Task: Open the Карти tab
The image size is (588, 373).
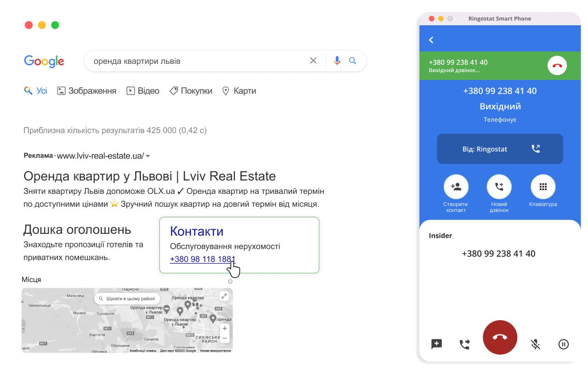Action: (x=239, y=91)
